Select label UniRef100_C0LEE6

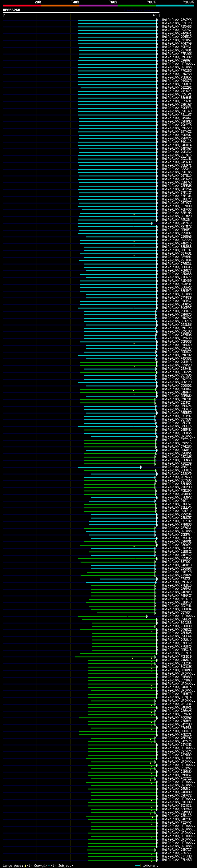point(177,426)
